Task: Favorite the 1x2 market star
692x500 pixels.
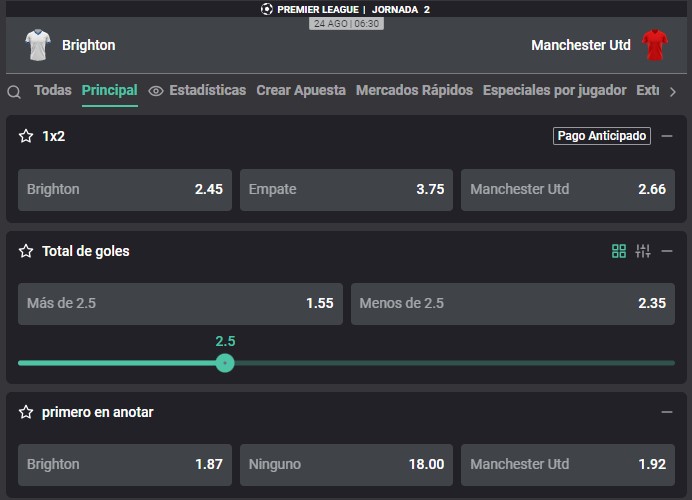Action: point(26,136)
